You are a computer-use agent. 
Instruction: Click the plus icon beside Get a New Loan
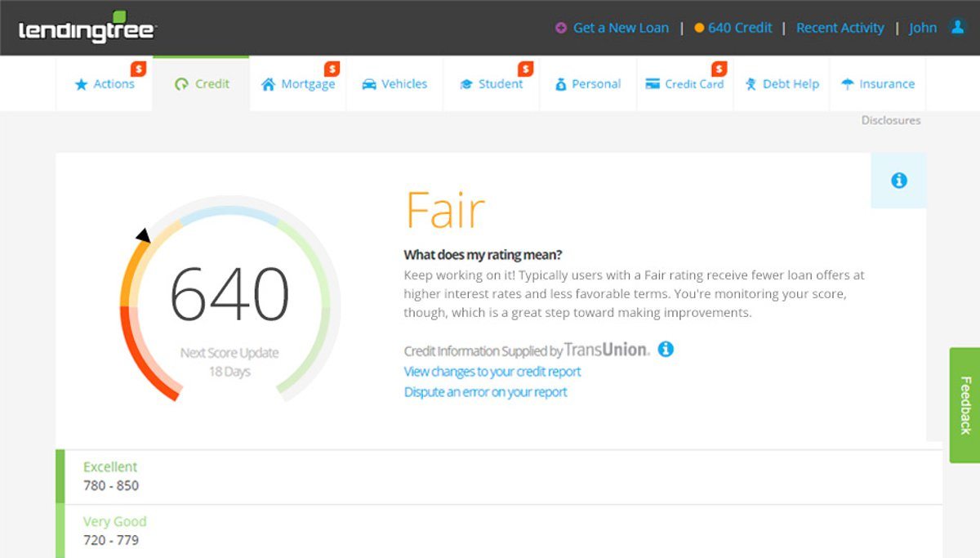point(561,28)
